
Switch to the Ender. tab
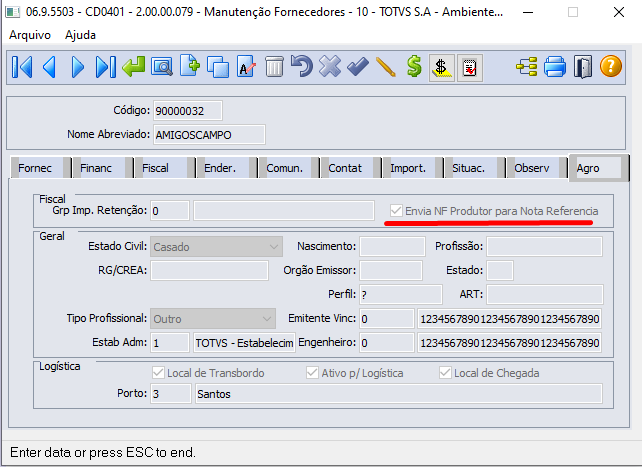226,168
